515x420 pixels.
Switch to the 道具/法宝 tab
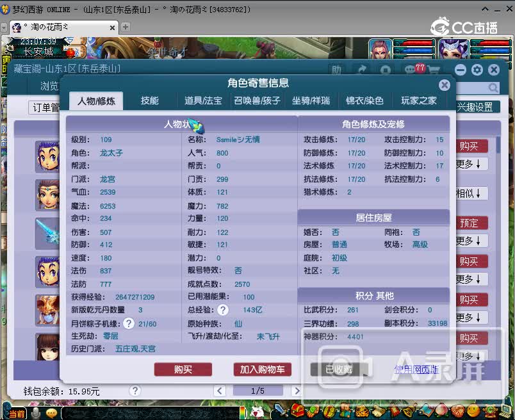pos(203,101)
